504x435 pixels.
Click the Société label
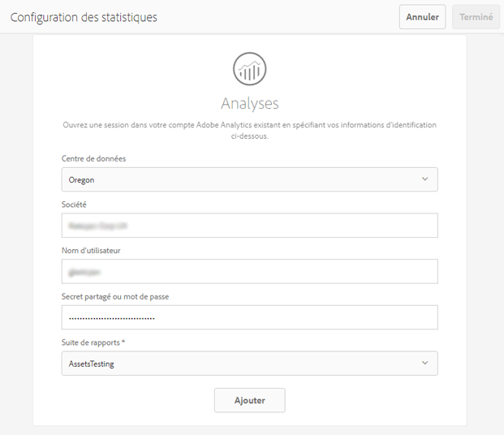[74, 205]
